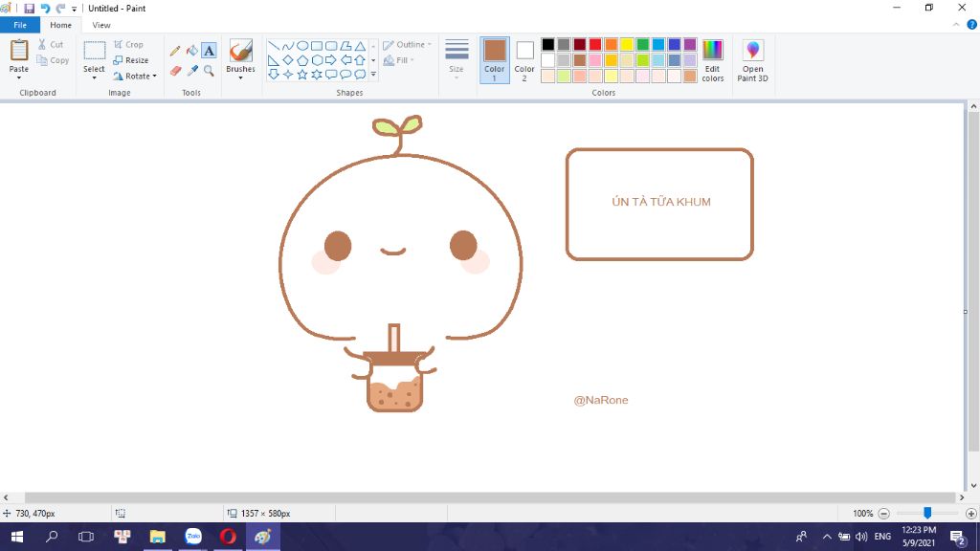Open the Resize dialog
The width and height of the screenshot is (980, 551).
pyautogui.click(x=130, y=60)
